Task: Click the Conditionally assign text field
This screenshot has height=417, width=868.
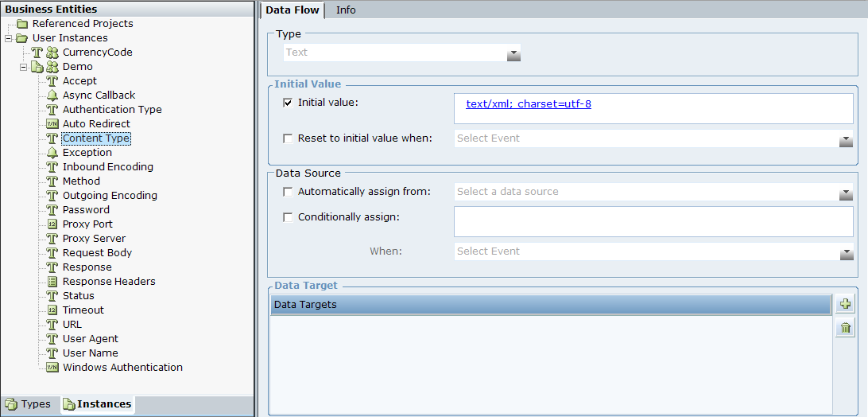Action: (653, 221)
